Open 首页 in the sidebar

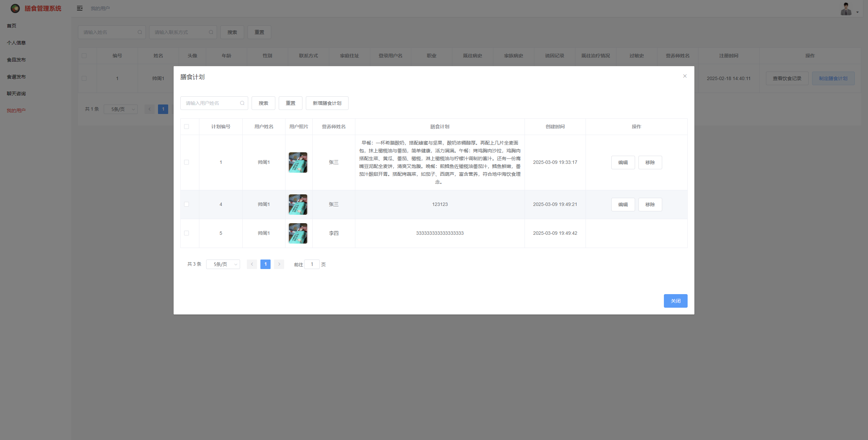[36, 26]
